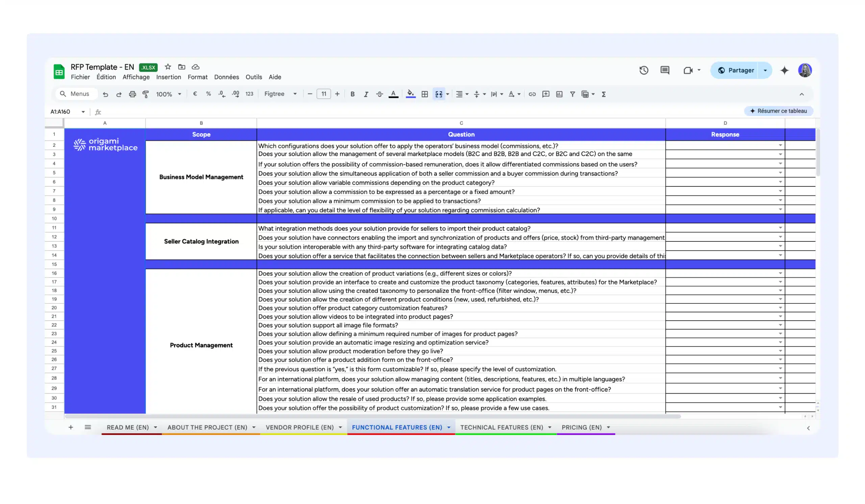Insert a comment from toolbar

tap(546, 94)
